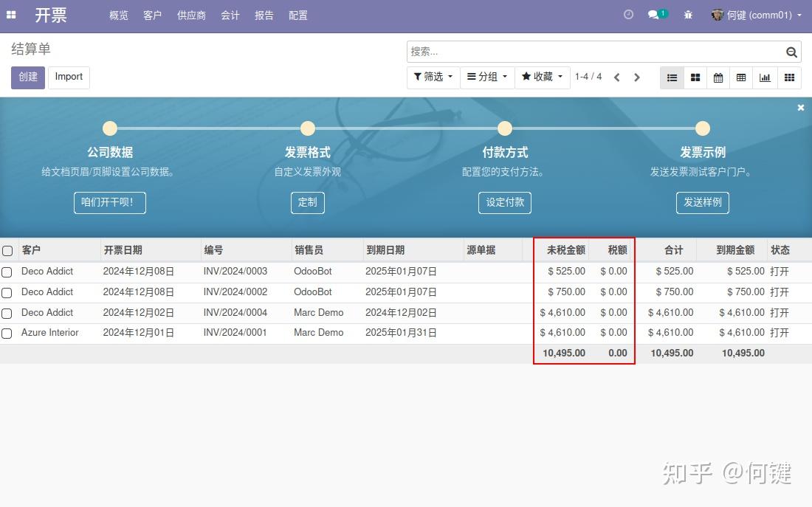The height and width of the screenshot is (507, 812).
Task: Check the first Deco Addict row
Action: pyautogui.click(x=7, y=272)
